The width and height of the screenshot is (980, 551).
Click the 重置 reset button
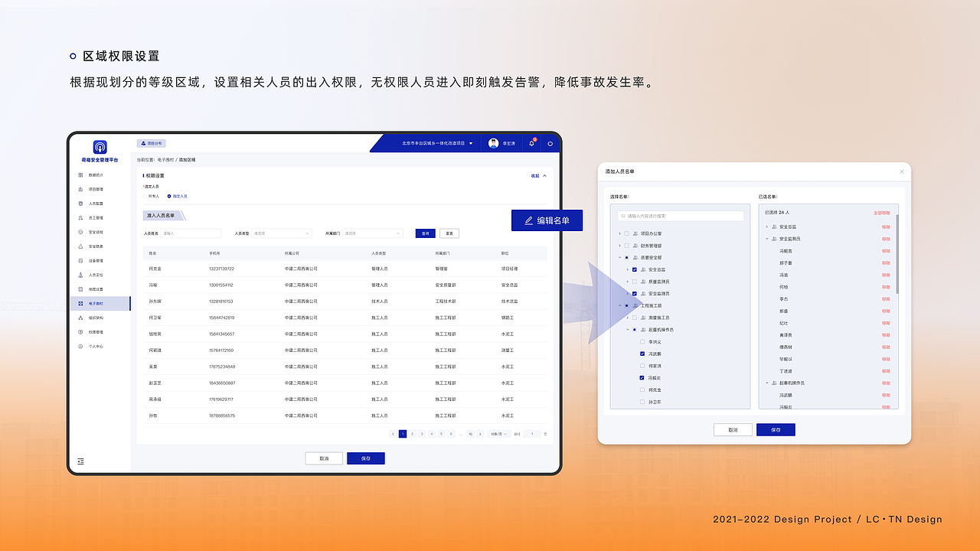point(449,233)
